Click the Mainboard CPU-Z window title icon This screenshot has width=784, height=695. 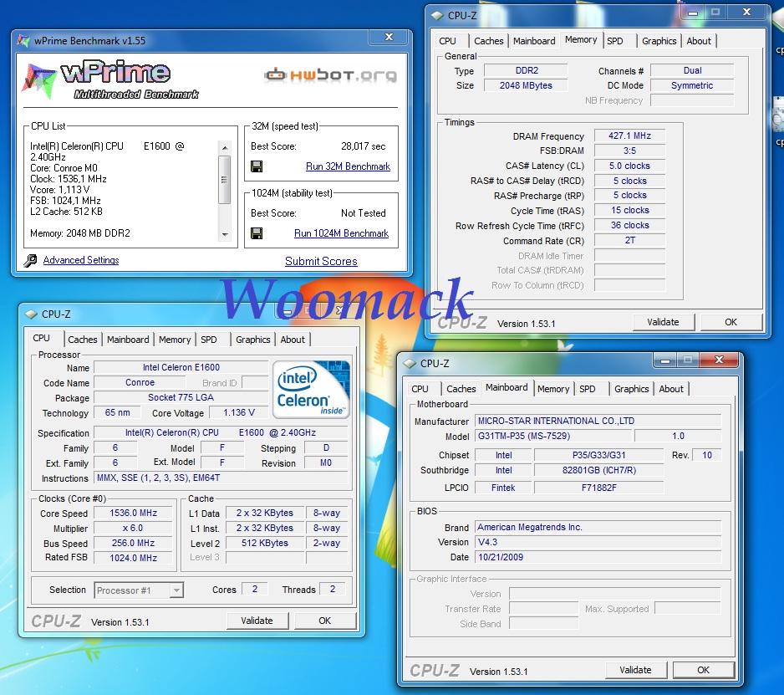point(410,363)
